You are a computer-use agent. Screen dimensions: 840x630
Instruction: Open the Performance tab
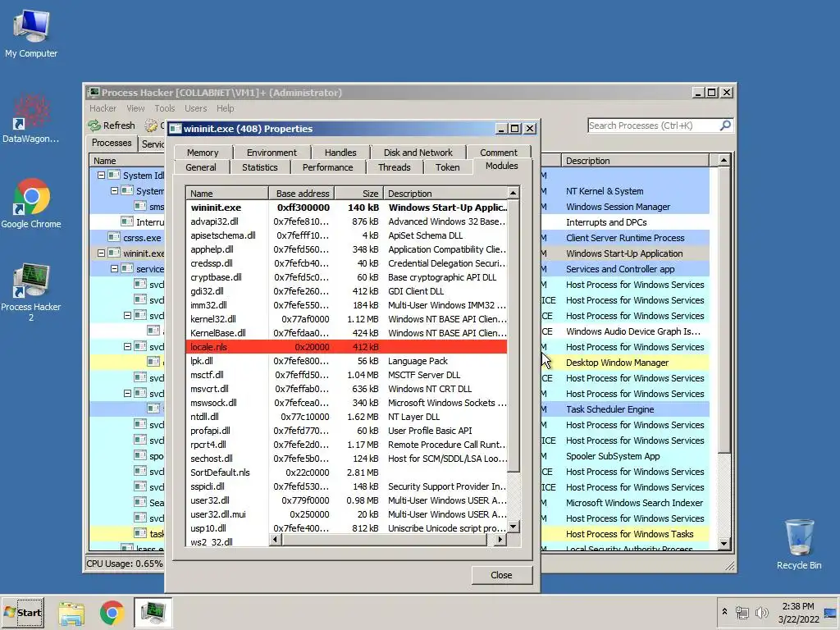(328, 167)
